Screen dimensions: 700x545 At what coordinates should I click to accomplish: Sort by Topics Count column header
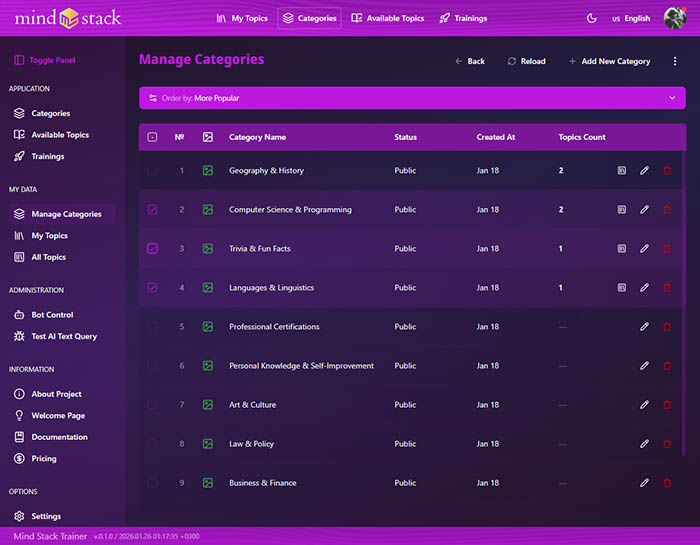tap(582, 137)
